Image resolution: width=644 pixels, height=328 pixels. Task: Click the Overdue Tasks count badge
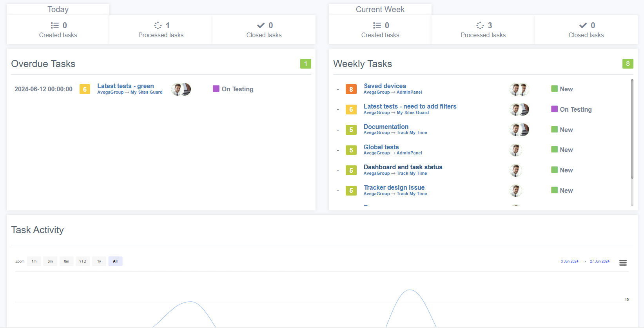tap(305, 63)
